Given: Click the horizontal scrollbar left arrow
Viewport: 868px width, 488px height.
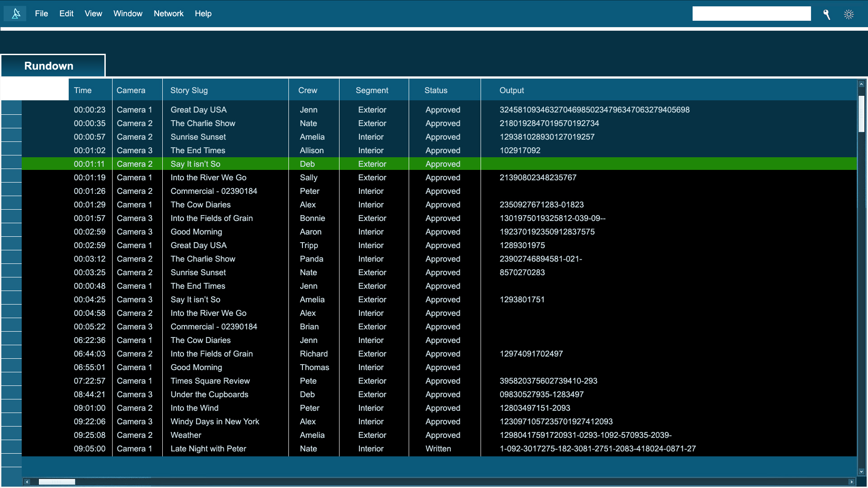Looking at the screenshot, I should (27, 482).
